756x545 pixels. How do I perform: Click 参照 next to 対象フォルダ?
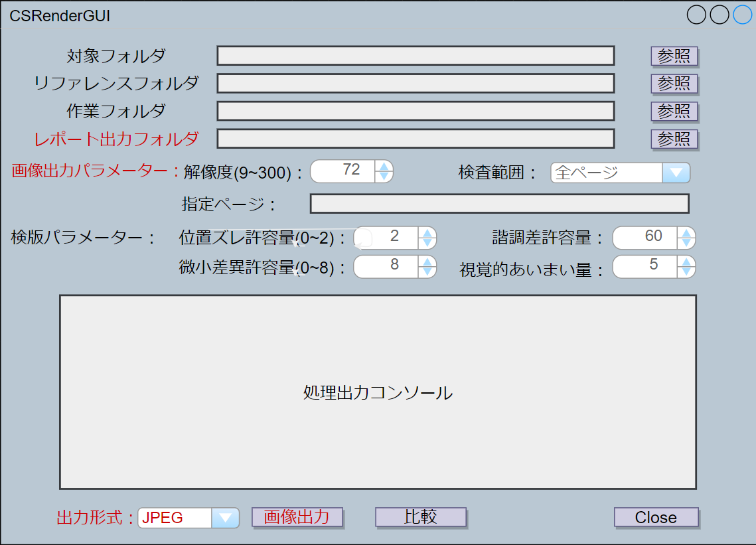674,56
